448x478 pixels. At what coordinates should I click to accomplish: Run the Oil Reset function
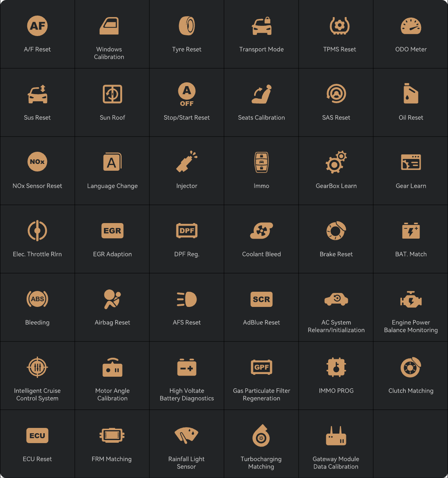tap(411, 102)
